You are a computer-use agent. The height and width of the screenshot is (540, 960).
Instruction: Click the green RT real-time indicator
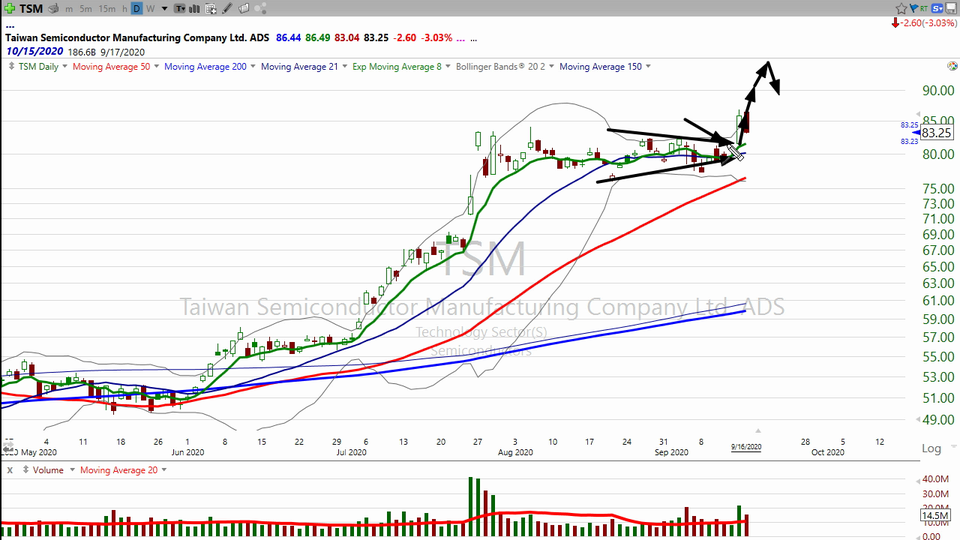924,9
